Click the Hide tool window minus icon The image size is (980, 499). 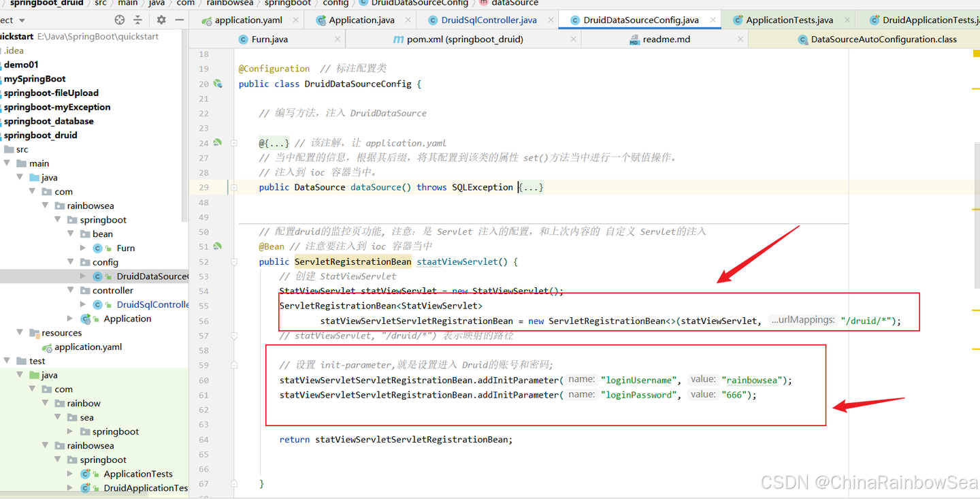pyautogui.click(x=179, y=20)
